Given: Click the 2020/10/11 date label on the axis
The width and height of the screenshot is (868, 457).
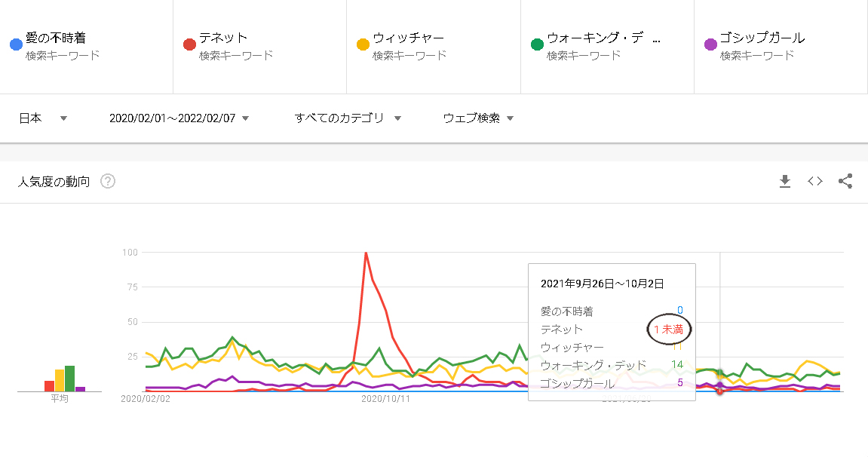Looking at the screenshot, I should (385, 399).
